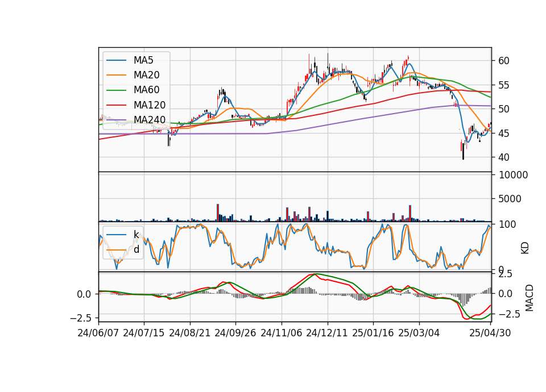Click the 5000 volume axis label
This screenshot has height=392, width=546.
pos(510,199)
